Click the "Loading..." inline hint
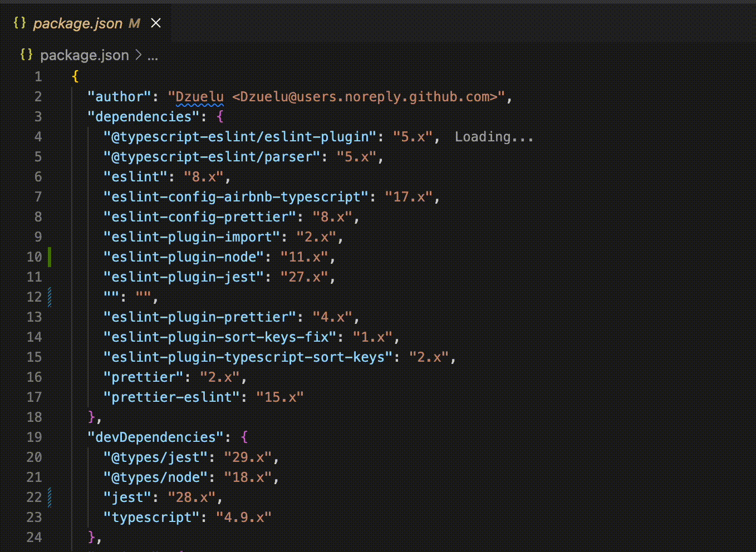Image resolution: width=756 pixels, height=552 pixels. pyautogui.click(x=494, y=137)
